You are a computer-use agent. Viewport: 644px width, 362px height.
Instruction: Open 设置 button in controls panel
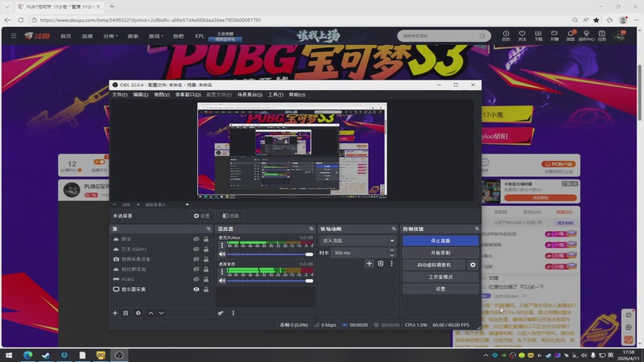point(440,289)
